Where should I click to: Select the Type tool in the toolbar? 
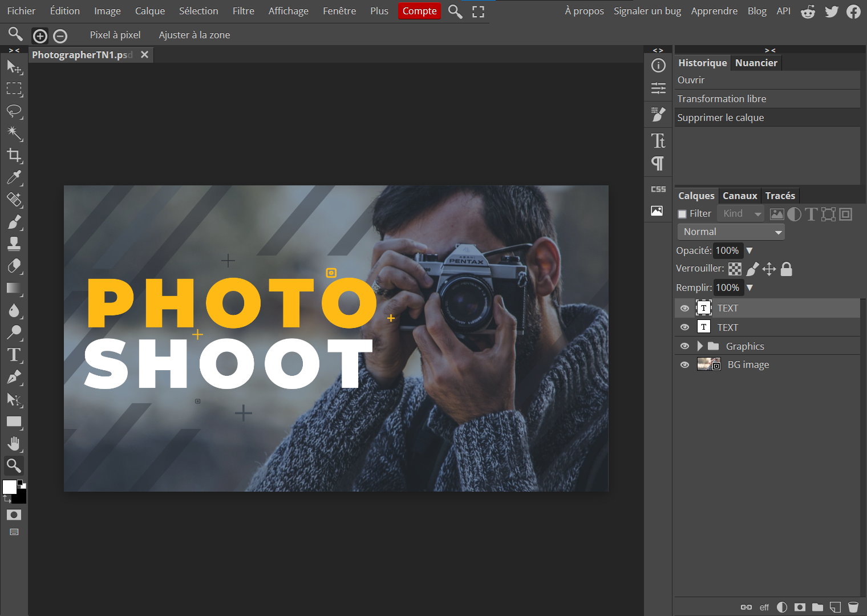(14, 355)
